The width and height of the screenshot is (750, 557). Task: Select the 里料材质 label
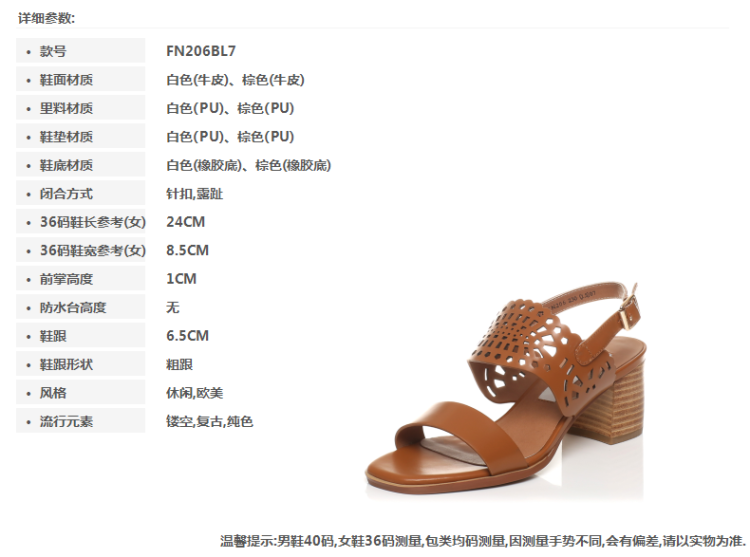coord(66,108)
